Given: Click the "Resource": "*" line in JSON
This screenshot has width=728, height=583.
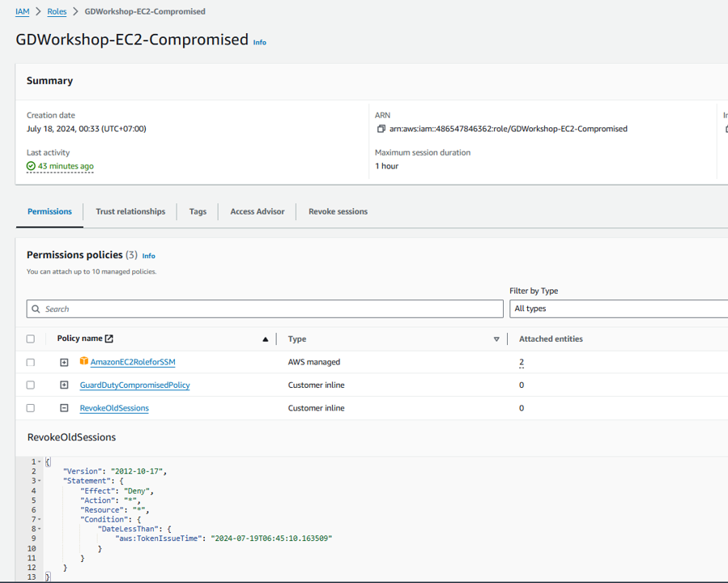Looking at the screenshot, I should click(115, 509).
